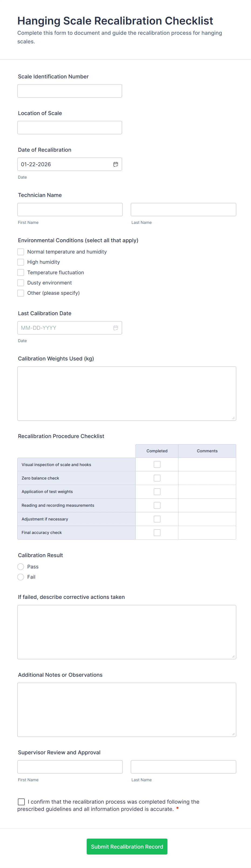This screenshot has width=251, height=868.
Task: Check the High humidity condition
Action: pyautogui.click(x=21, y=262)
